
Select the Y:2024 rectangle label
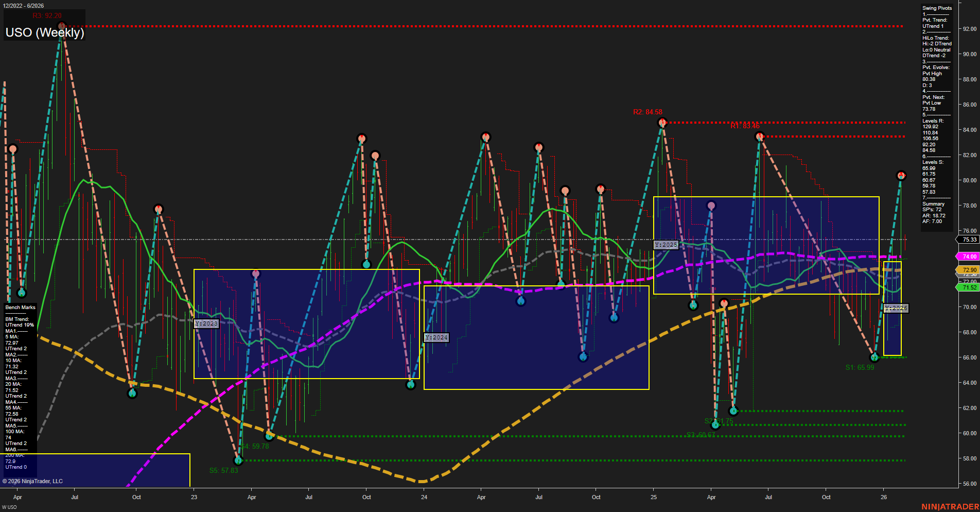(435, 337)
